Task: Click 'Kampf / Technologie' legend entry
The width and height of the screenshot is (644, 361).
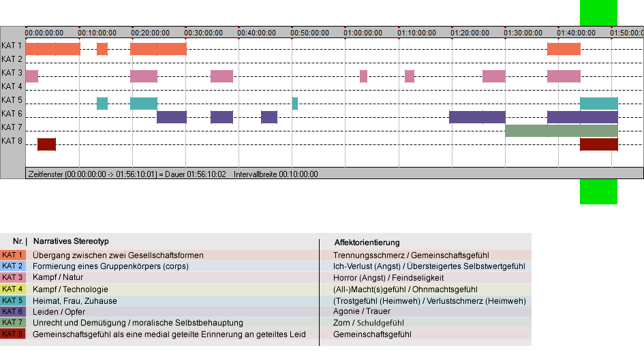Action: (70, 289)
